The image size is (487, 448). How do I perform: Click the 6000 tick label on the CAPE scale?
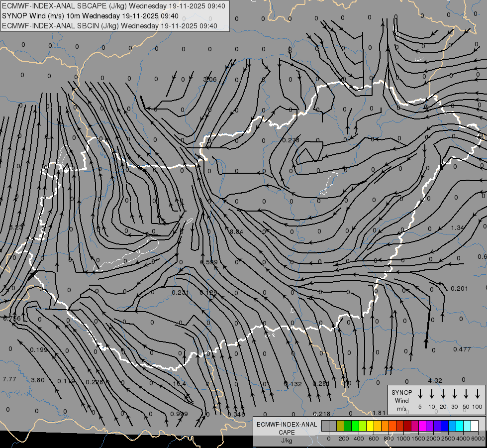[x=478, y=439]
